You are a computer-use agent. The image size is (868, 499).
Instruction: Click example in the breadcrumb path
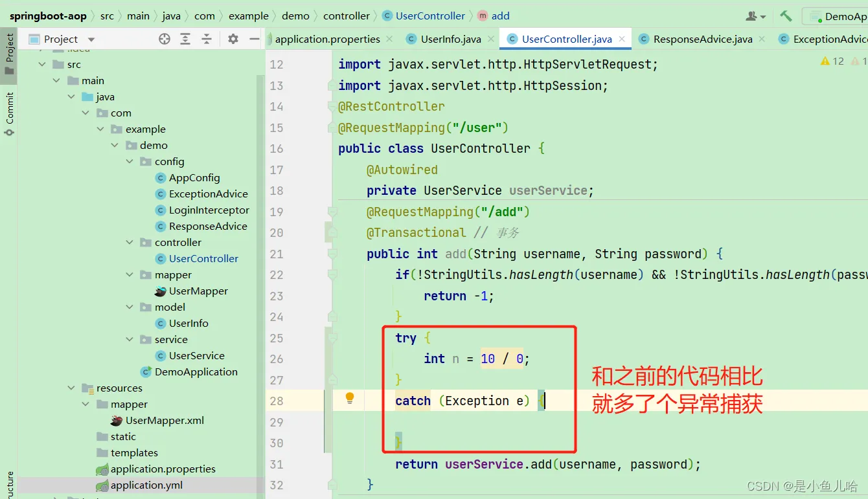point(249,16)
